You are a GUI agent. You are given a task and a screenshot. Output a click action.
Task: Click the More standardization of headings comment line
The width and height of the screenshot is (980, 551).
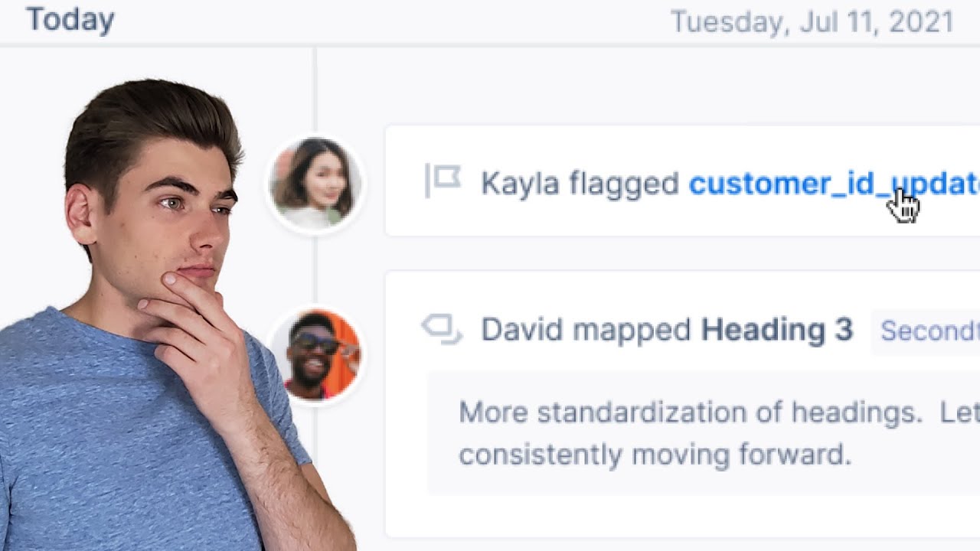point(689,413)
